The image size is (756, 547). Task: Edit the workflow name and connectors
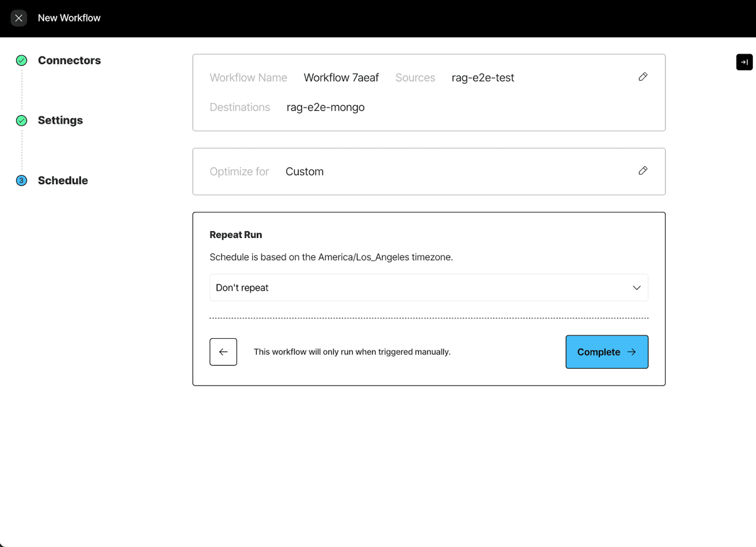pos(643,77)
